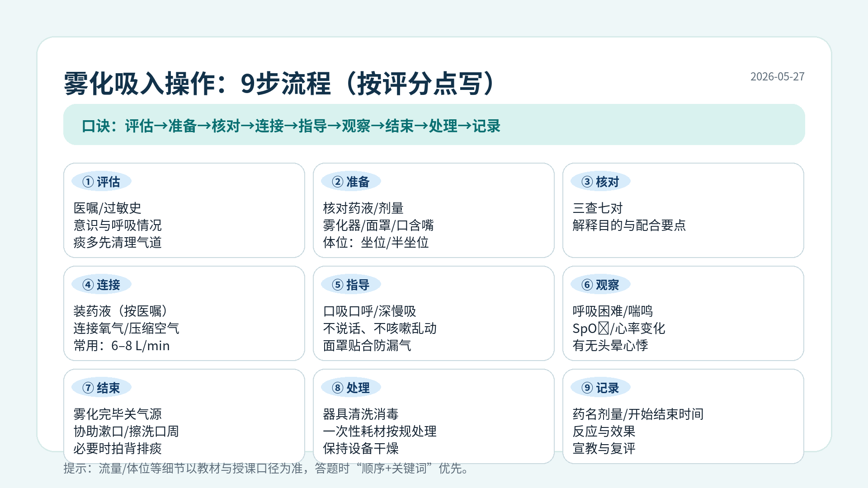Screen dimensions: 868x488
Task: Select the ⑦ 结束 step badge
Action: (x=101, y=388)
